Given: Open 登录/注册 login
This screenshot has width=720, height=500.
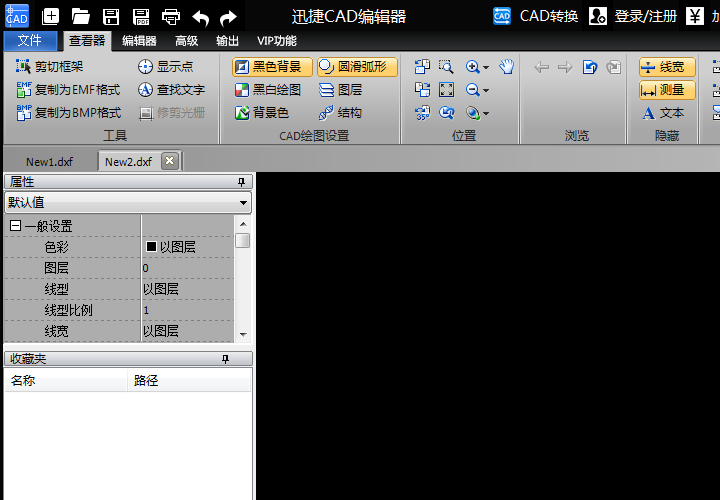Looking at the screenshot, I should pos(633,17).
